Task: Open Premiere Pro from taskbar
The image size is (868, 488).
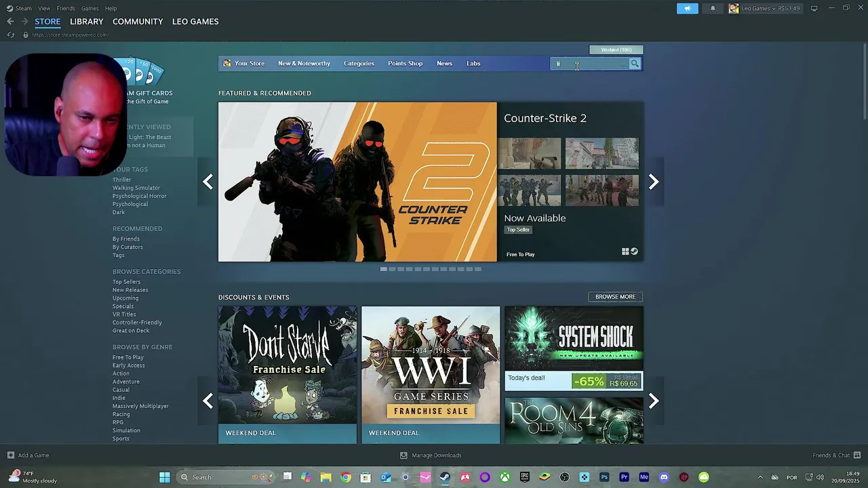Action: click(625, 477)
